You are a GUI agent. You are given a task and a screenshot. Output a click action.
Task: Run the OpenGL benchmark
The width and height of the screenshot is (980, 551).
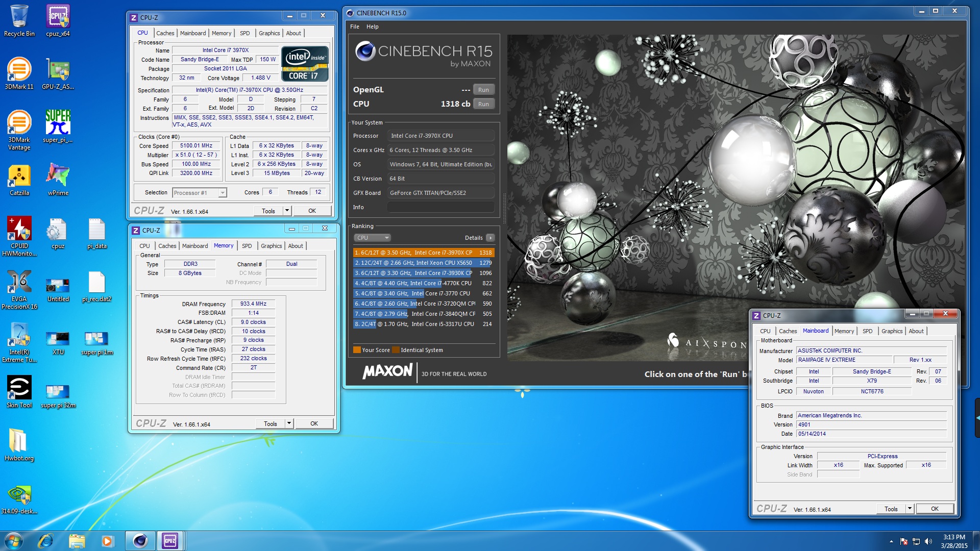pos(483,90)
